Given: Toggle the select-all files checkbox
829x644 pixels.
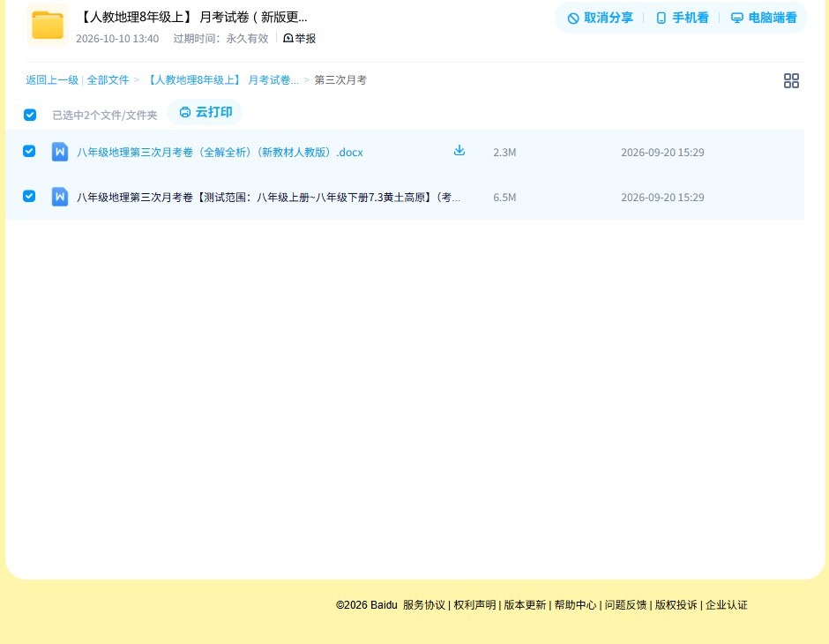Looking at the screenshot, I should pyautogui.click(x=30, y=115).
